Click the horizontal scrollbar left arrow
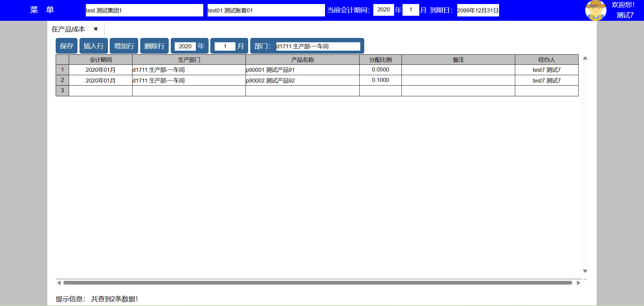The image size is (644, 306). [x=59, y=283]
